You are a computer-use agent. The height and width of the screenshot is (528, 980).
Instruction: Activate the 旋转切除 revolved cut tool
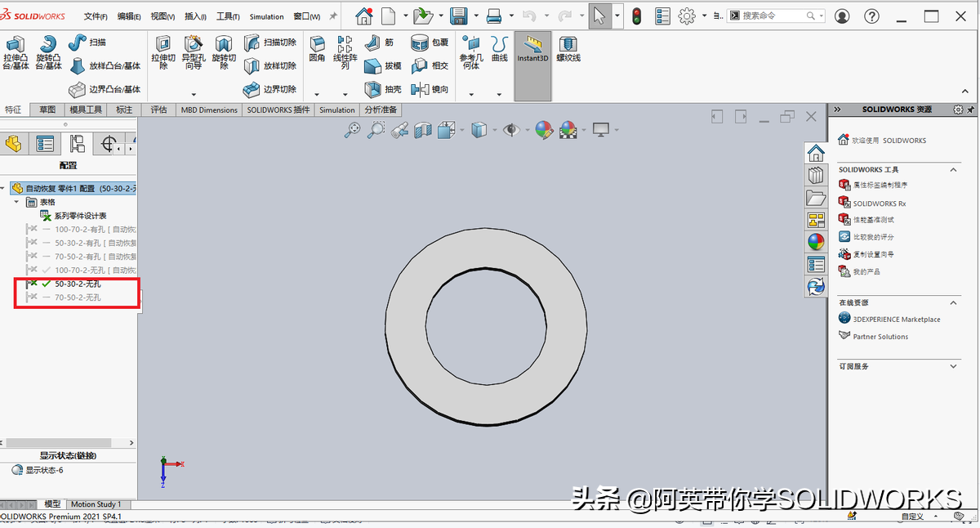pyautogui.click(x=223, y=52)
